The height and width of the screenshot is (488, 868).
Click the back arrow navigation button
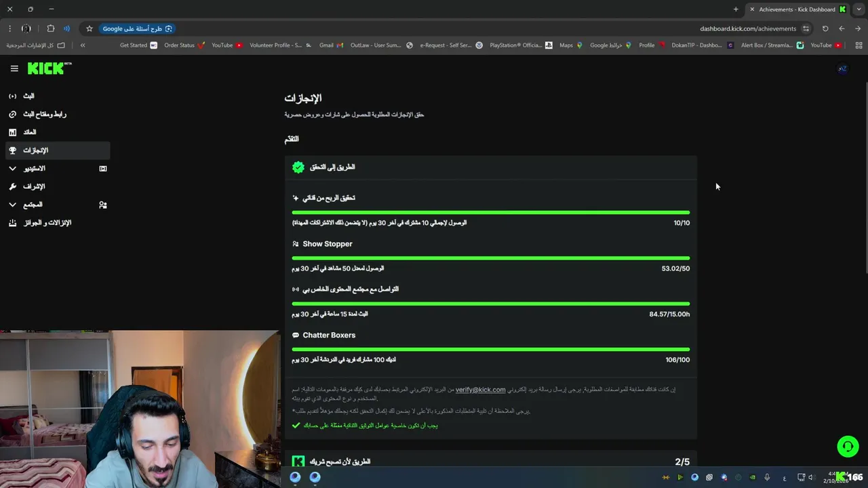(x=842, y=28)
